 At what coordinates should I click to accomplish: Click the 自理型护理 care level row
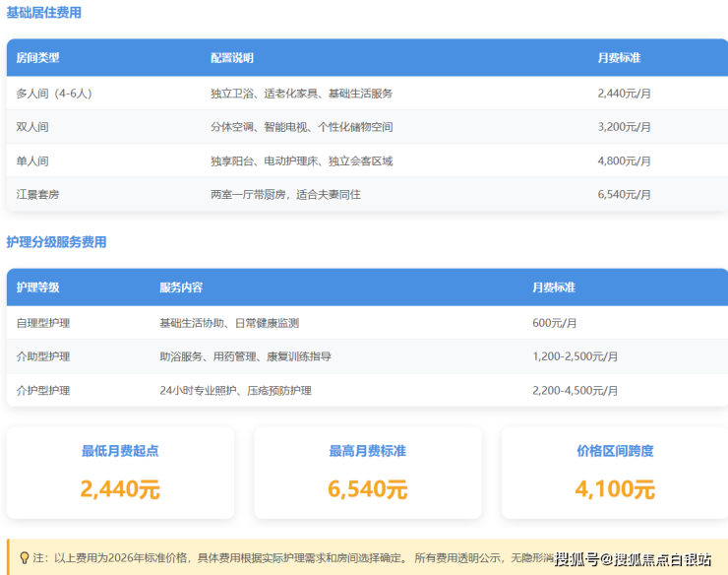(43, 323)
